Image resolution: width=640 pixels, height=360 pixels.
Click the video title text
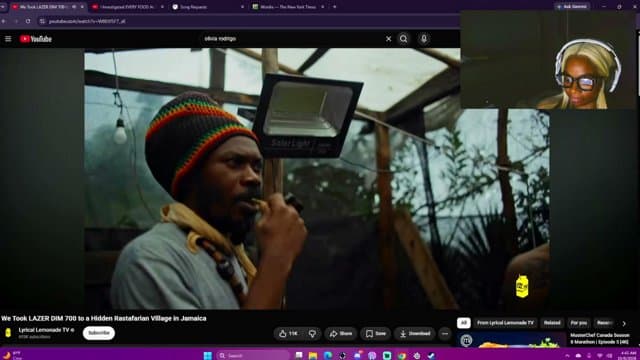click(x=104, y=318)
